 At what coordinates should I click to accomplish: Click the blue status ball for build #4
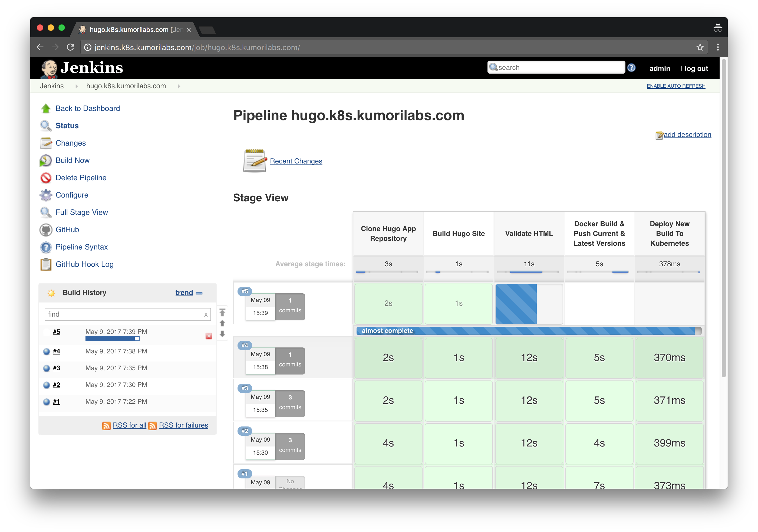tap(47, 351)
